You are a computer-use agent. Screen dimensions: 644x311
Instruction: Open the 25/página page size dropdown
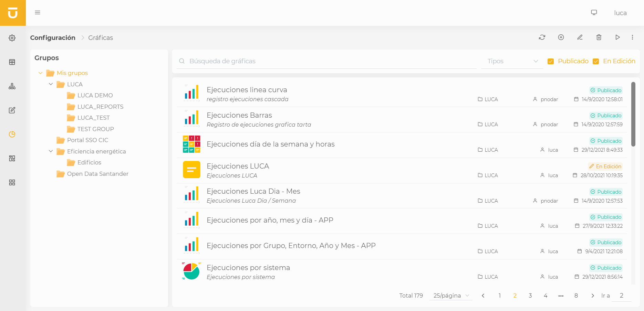[x=451, y=296]
